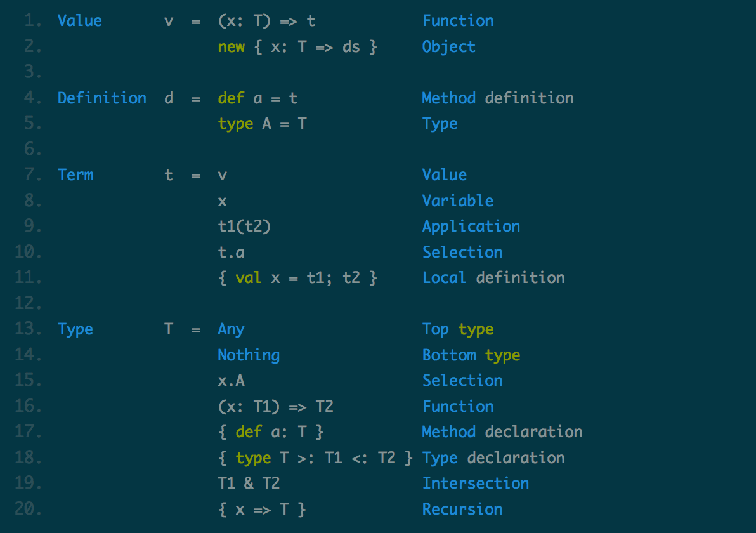
Task: Select the "Object" description on line 2
Action: coord(448,47)
